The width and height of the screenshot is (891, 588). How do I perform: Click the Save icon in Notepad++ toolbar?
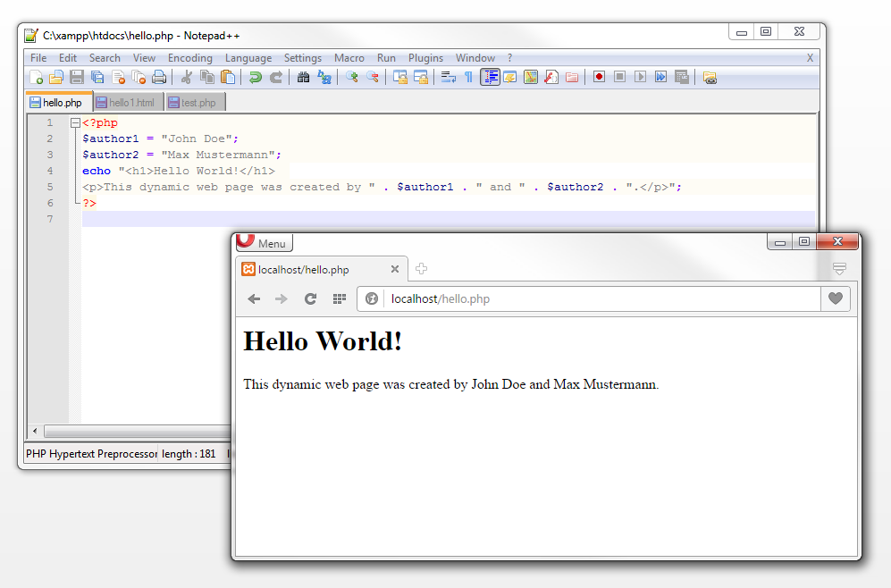point(77,77)
